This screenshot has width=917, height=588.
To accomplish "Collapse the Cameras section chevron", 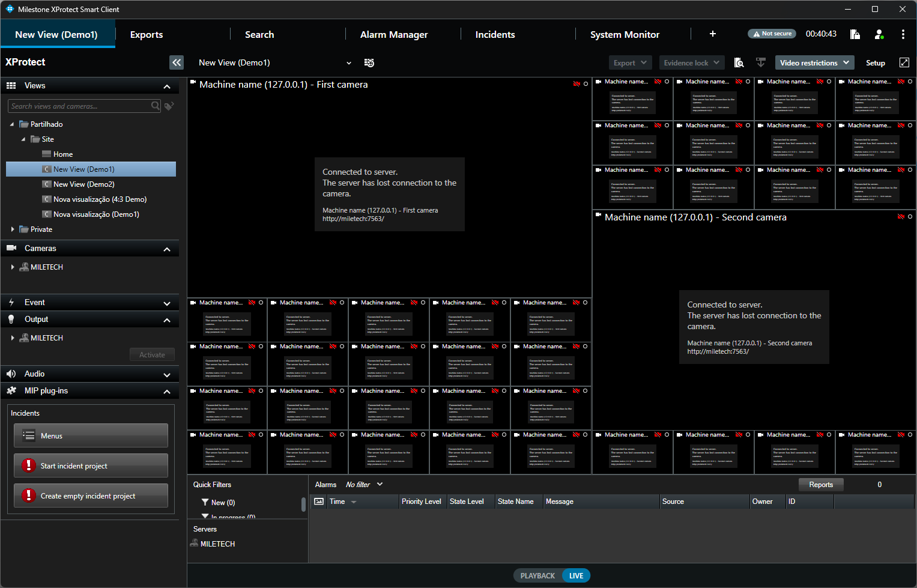I will click(167, 249).
